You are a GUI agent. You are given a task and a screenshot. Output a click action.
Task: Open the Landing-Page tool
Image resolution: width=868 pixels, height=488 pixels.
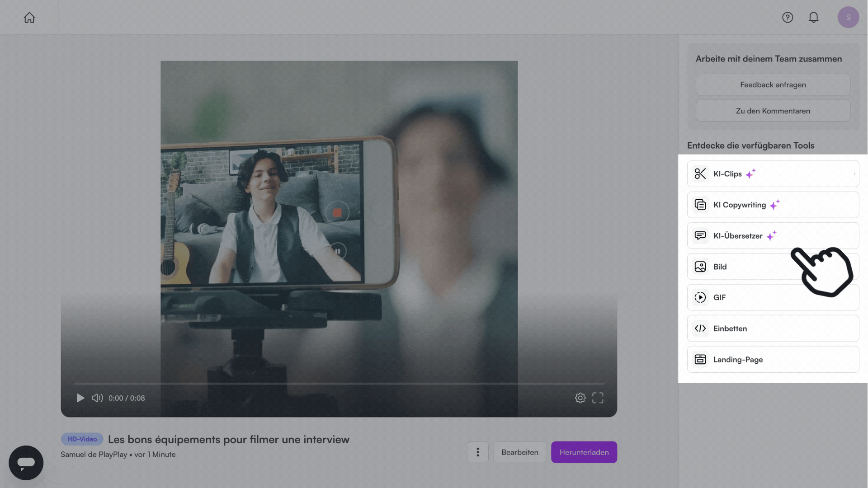coord(773,360)
